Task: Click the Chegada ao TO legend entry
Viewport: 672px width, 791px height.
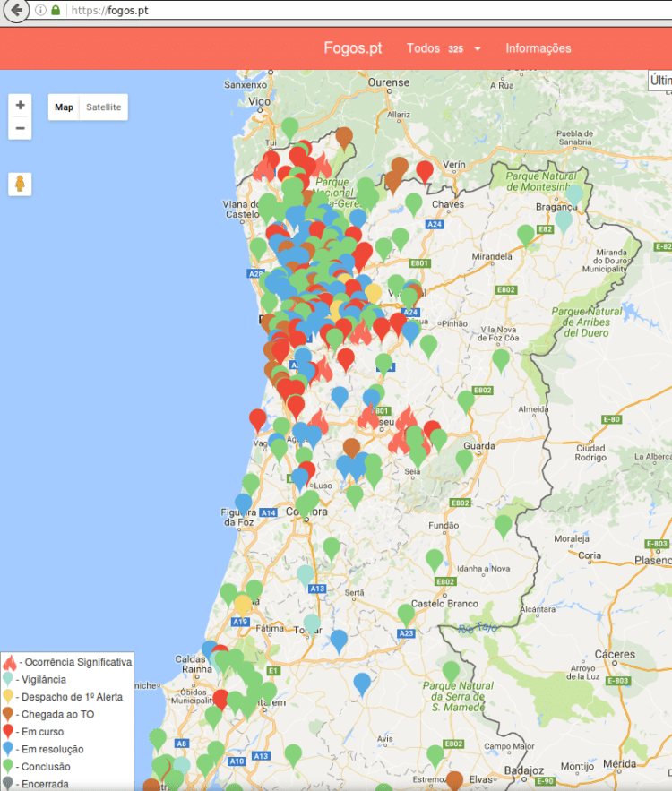Action: tap(48, 714)
